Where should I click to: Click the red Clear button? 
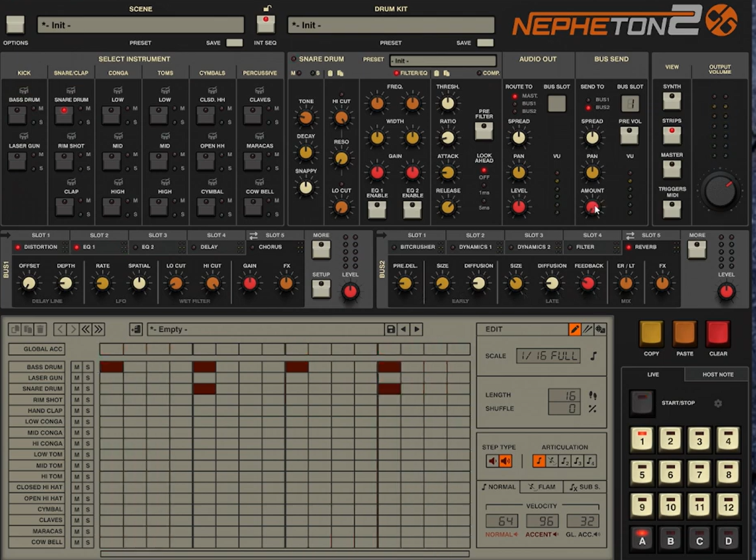[718, 334]
